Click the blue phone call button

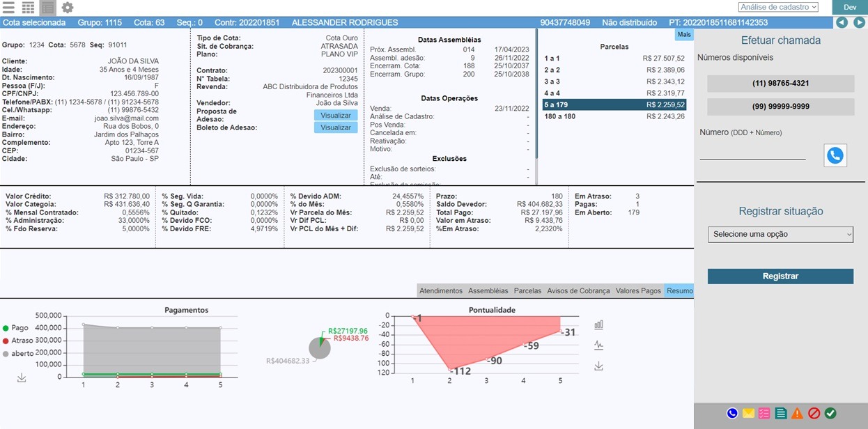pyautogui.click(x=835, y=155)
